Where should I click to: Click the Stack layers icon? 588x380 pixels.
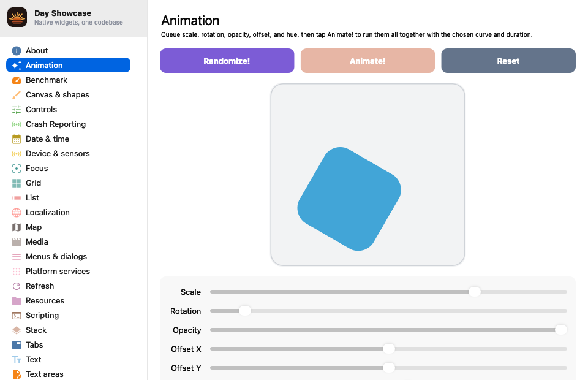pos(17,330)
